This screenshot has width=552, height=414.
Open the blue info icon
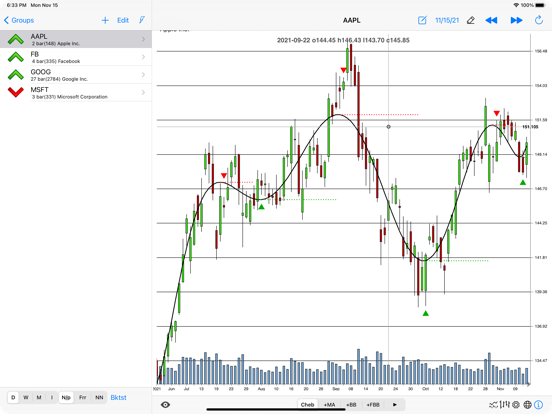tap(539, 405)
